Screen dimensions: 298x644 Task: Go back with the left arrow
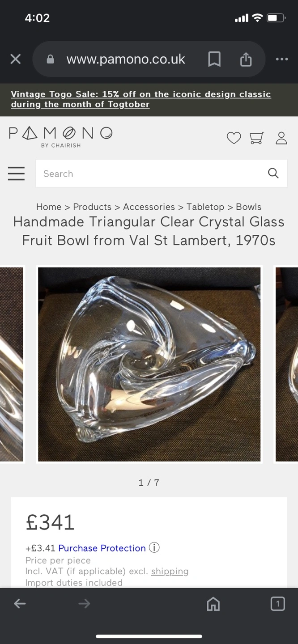coord(20,604)
